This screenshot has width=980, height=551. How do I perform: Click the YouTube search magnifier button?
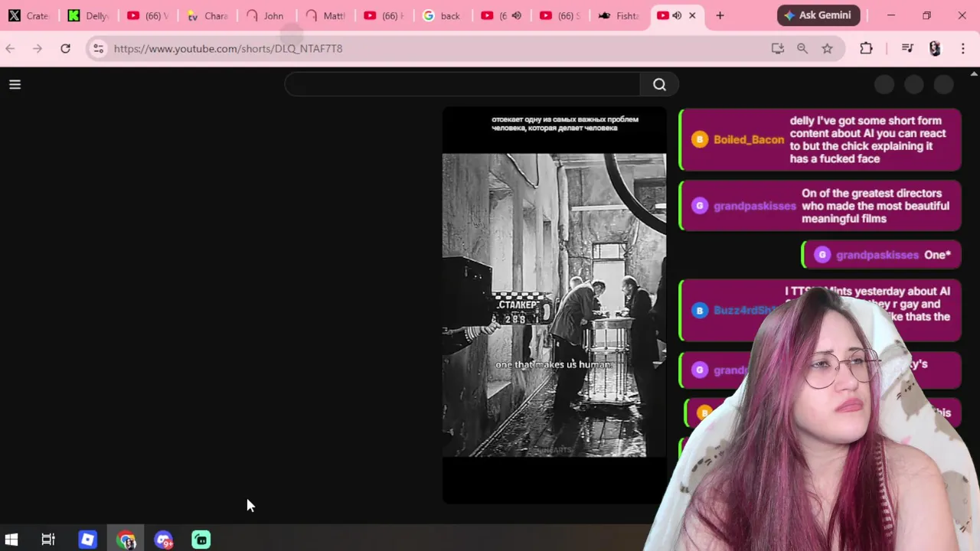point(659,85)
